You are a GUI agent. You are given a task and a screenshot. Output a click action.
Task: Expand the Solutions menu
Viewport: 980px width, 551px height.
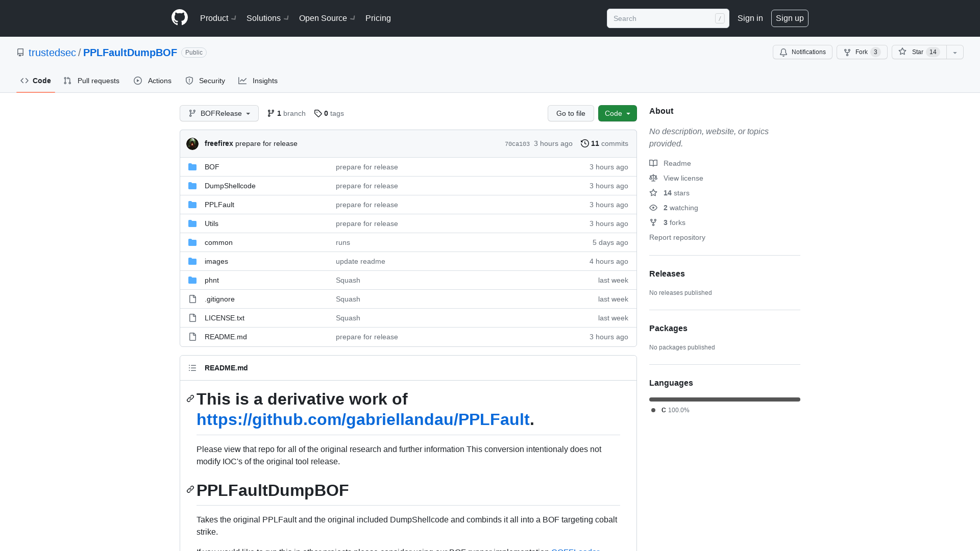(x=267, y=18)
